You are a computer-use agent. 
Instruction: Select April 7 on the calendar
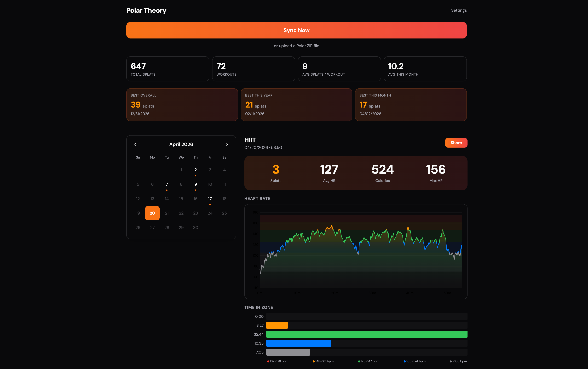[167, 184]
